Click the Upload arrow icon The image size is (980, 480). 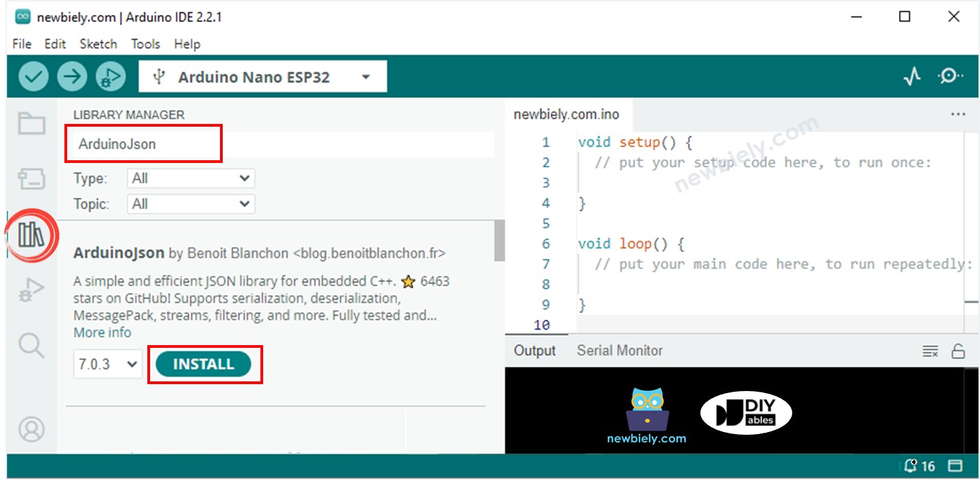72,76
